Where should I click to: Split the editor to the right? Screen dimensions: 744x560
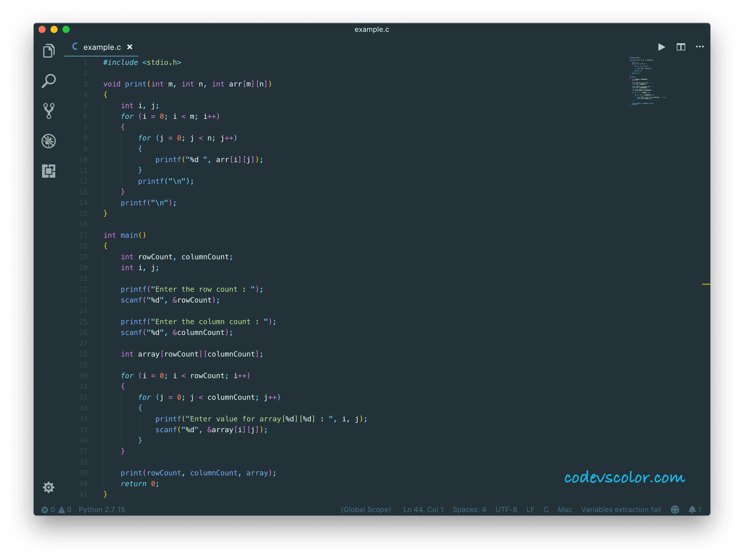(x=681, y=47)
